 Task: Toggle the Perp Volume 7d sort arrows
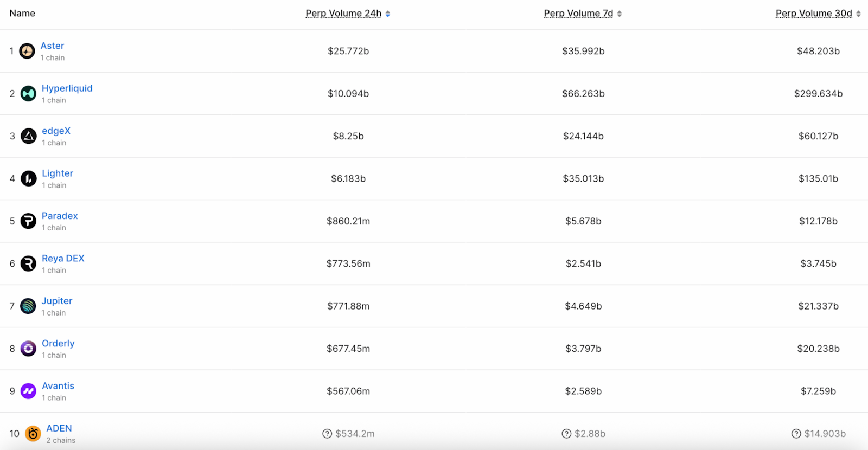pos(620,13)
